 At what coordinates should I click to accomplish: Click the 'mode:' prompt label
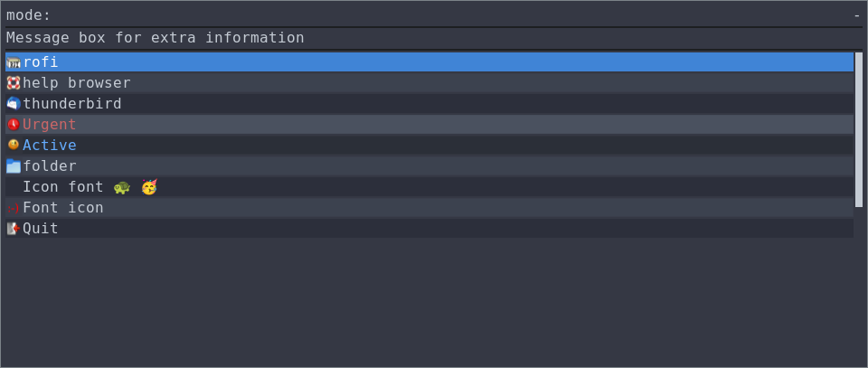pos(29,15)
